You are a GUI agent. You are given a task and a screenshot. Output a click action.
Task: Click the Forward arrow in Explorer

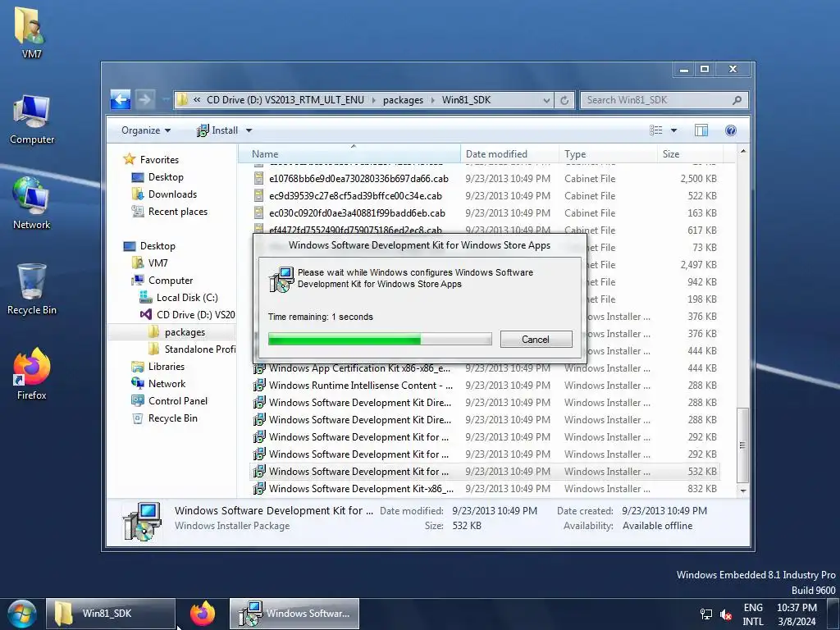coord(144,99)
